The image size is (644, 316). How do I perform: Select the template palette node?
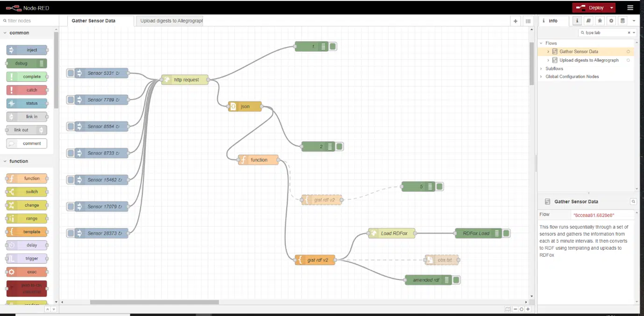[27, 232]
